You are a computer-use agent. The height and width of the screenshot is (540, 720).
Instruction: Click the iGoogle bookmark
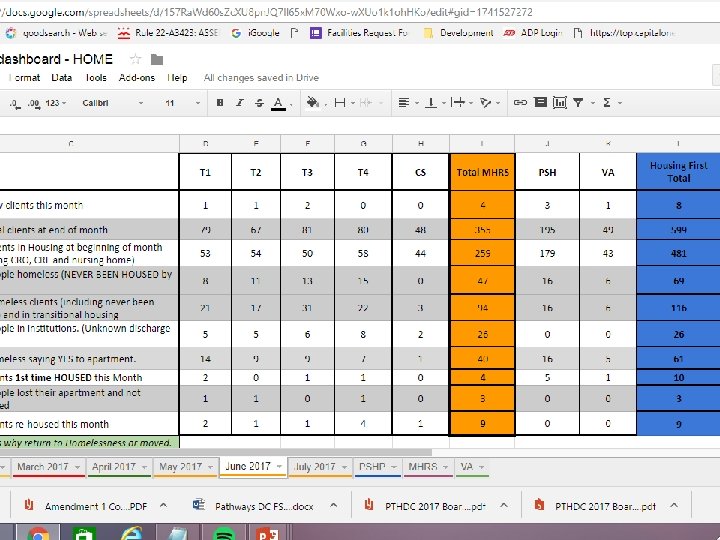(x=255, y=33)
